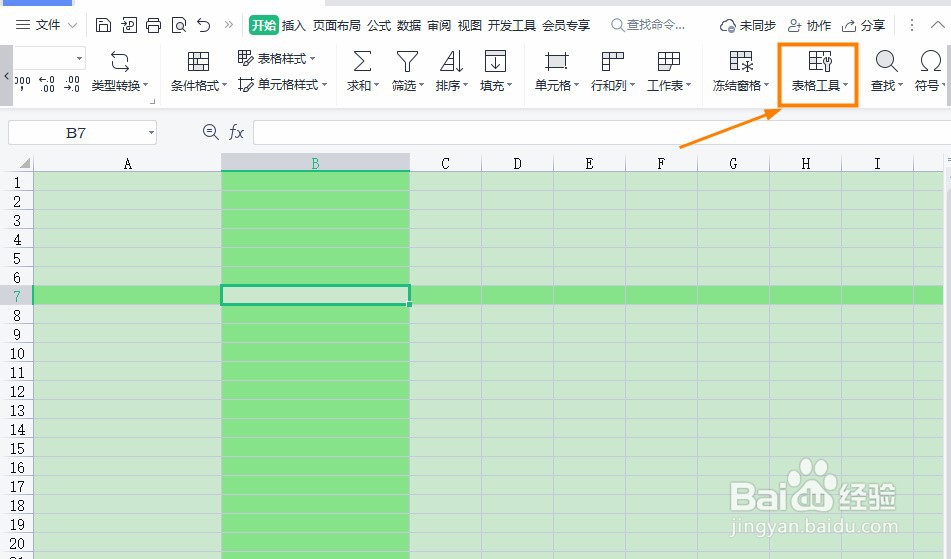The width and height of the screenshot is (951, 559).
Task: Open the 视图 ribbon tab
Action: click(469, 25)
